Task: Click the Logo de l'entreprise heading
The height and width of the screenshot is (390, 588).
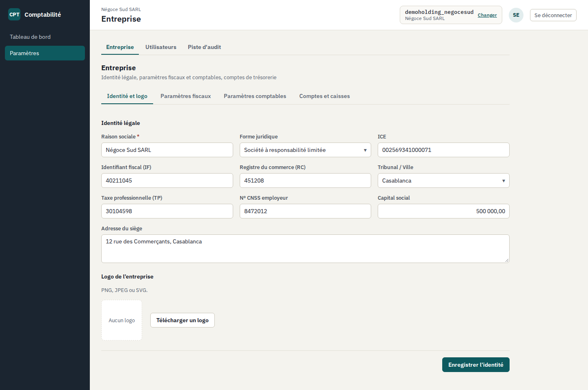Action: [x=127, y=276]
